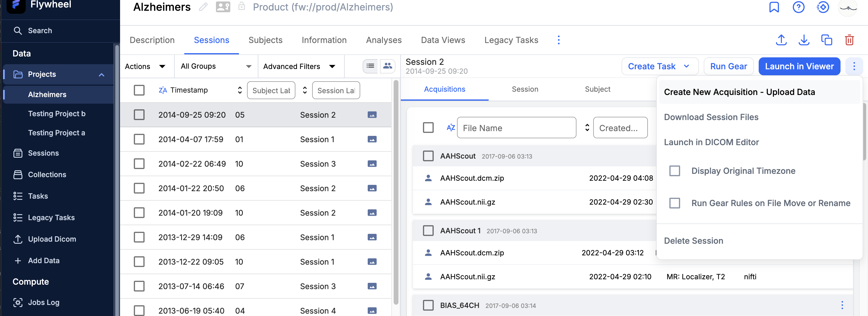
Task: Check the 2014-01-22 20:50 session row
Action: coord(139,188)
